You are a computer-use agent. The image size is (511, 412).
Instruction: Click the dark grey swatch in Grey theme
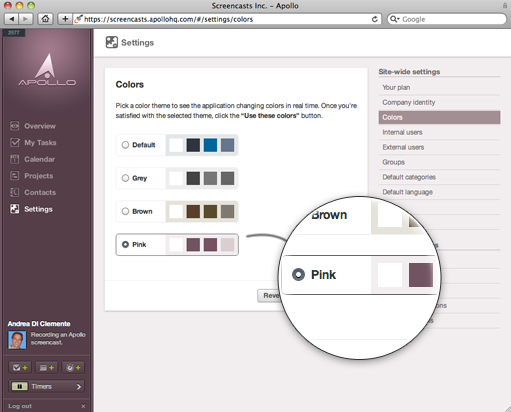point(193,178)
